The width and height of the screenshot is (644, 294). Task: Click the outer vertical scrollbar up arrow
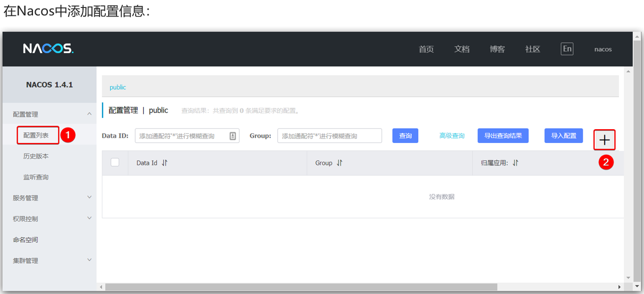coord(637,36)
